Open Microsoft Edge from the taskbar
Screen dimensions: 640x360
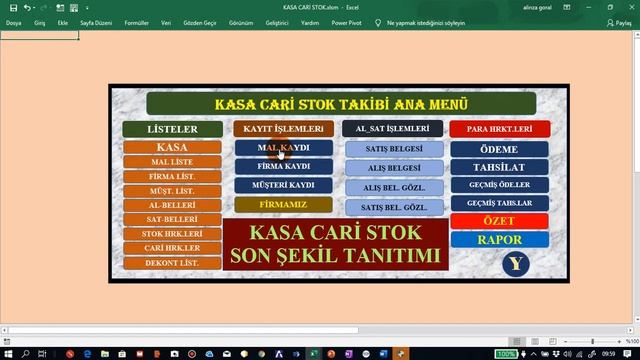click(87, 353)
